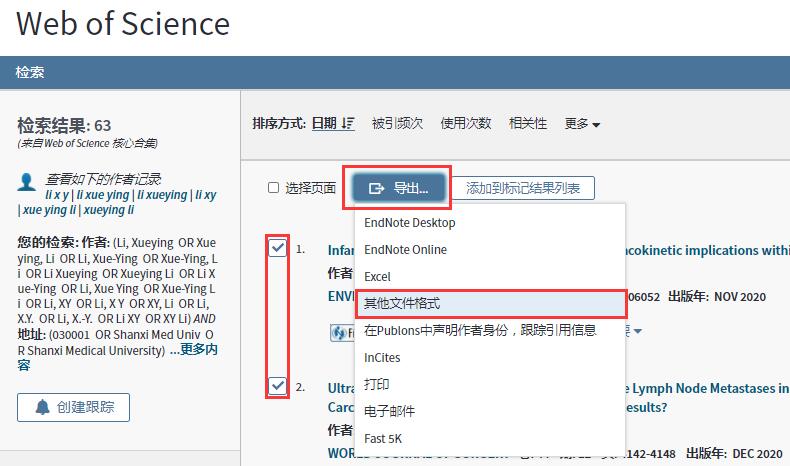Select 电子邮件 from the export menu
The width and height of the screenshot is (790, 466).
coord(389,411)
